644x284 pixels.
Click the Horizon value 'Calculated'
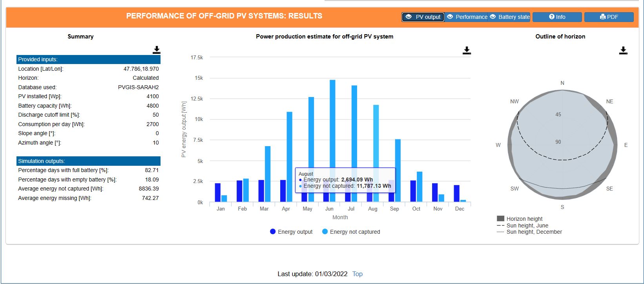pos(146,78)
